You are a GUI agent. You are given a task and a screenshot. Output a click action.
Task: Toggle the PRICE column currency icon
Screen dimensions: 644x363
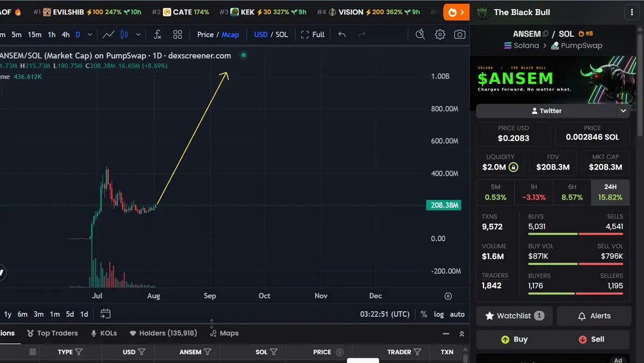[339, 352]
